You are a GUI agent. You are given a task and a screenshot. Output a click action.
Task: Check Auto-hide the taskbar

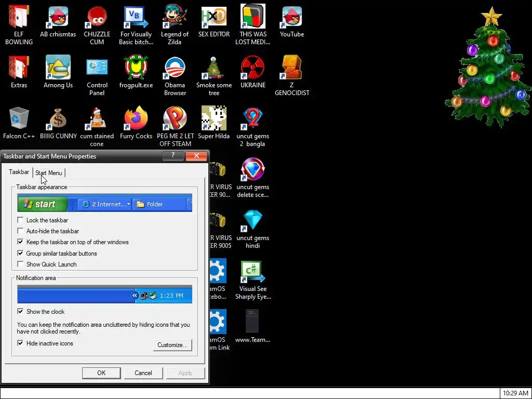[20, 231]
